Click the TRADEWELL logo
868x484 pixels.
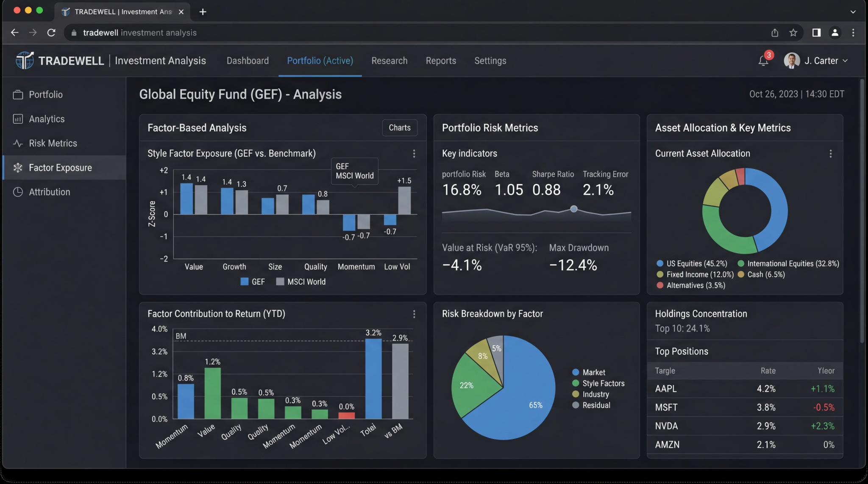pyautogui.click(x=24, y=60)
